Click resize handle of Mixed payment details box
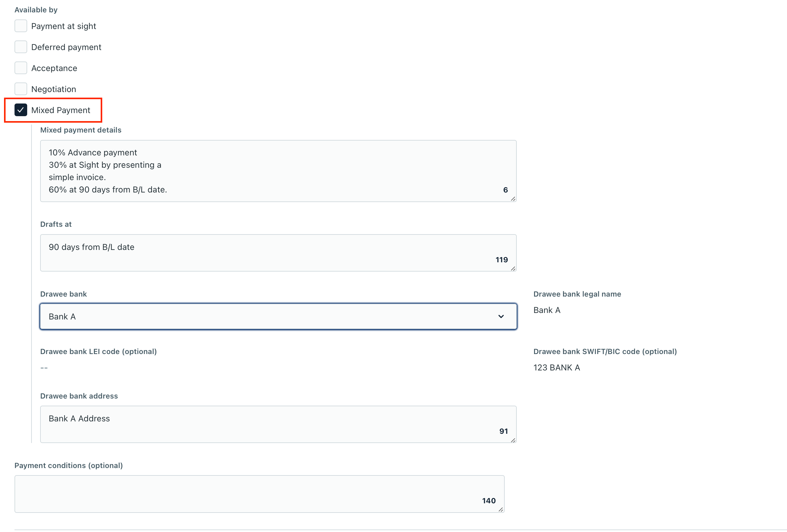This screenshot has height=532, width=787. [x=513, y=199]
